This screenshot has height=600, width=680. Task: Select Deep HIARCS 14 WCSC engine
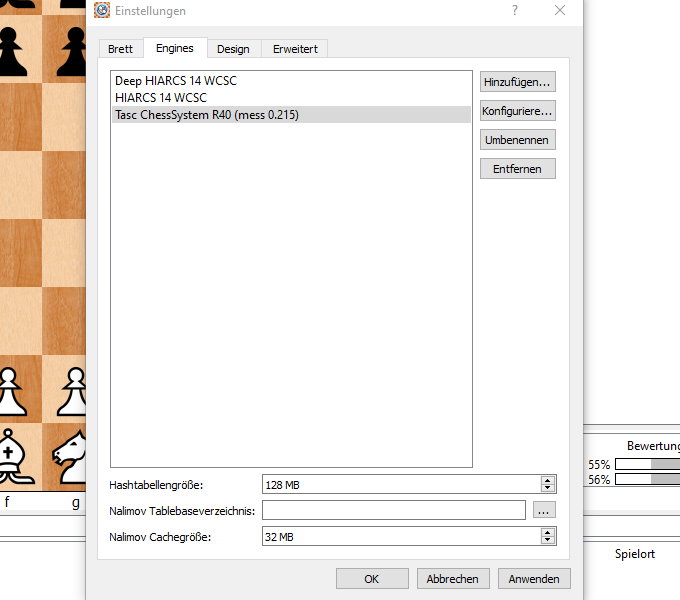tap(291, 81)
